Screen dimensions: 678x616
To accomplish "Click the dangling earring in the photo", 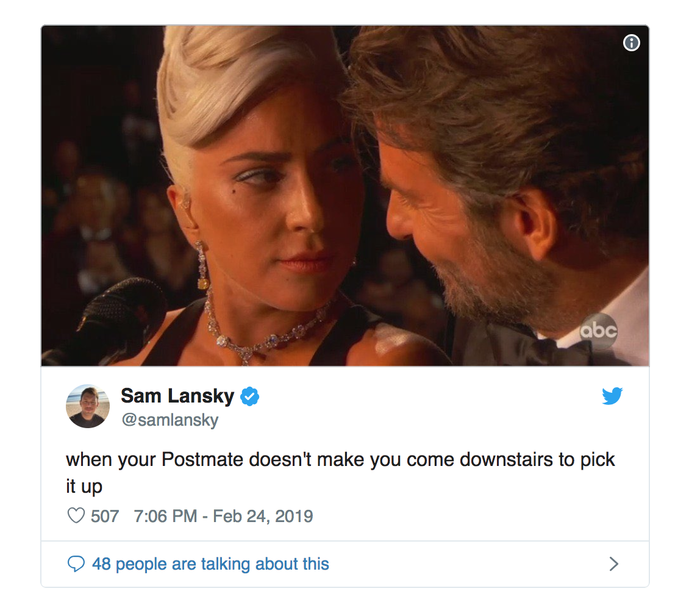I will [x=202, y=265].
